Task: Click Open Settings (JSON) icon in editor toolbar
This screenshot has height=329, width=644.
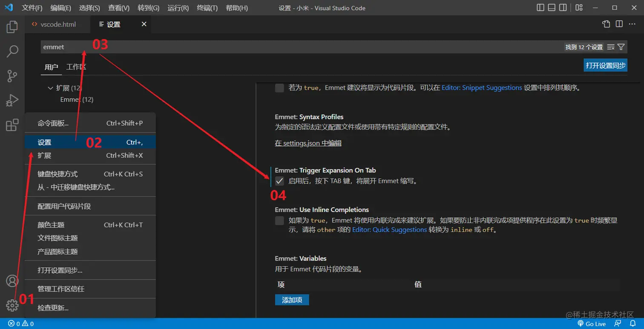Action: coord(606,24)
